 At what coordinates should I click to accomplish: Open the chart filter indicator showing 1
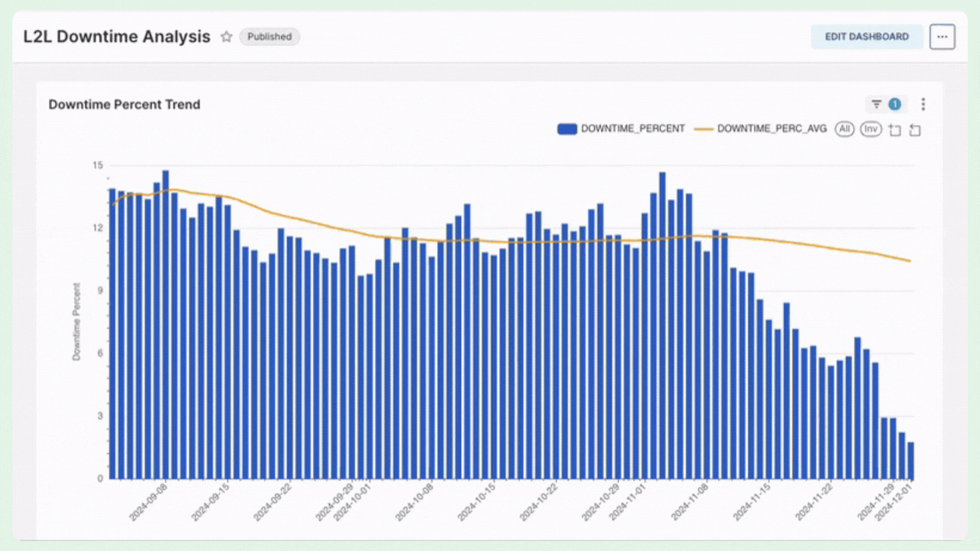(887, 104)
